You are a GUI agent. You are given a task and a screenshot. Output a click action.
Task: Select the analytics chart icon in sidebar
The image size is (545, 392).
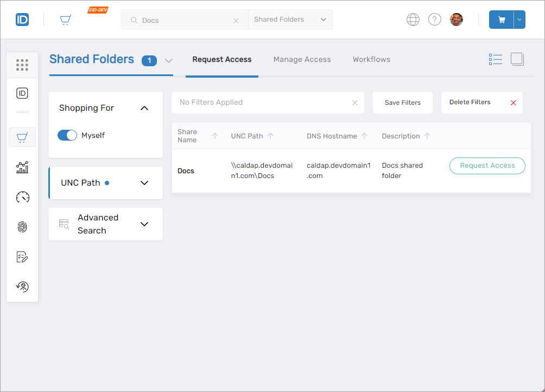[x=22, y=167]
